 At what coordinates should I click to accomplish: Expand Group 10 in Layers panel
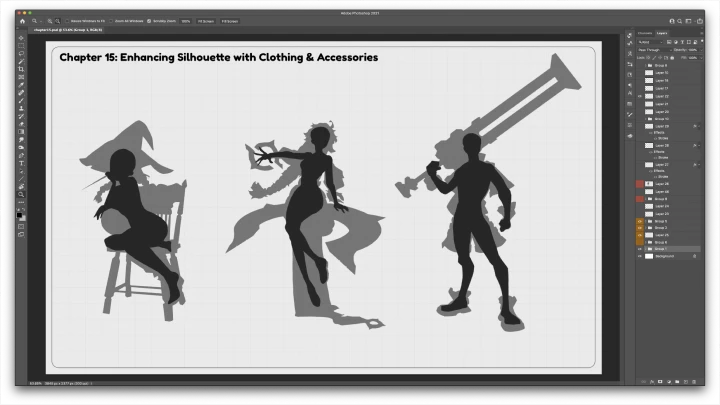(646, 119)
